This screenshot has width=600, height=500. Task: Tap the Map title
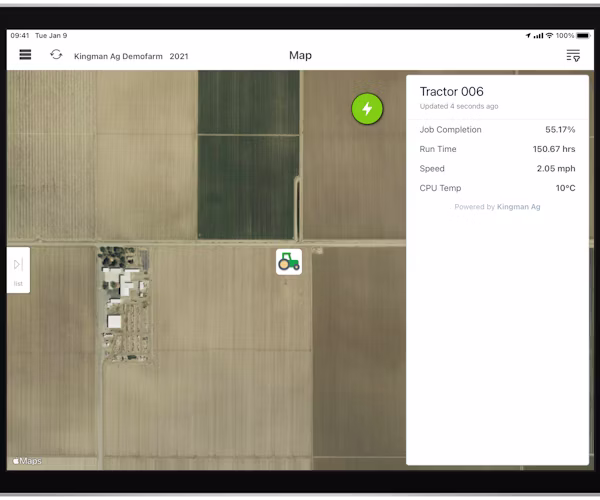point(300,55)
